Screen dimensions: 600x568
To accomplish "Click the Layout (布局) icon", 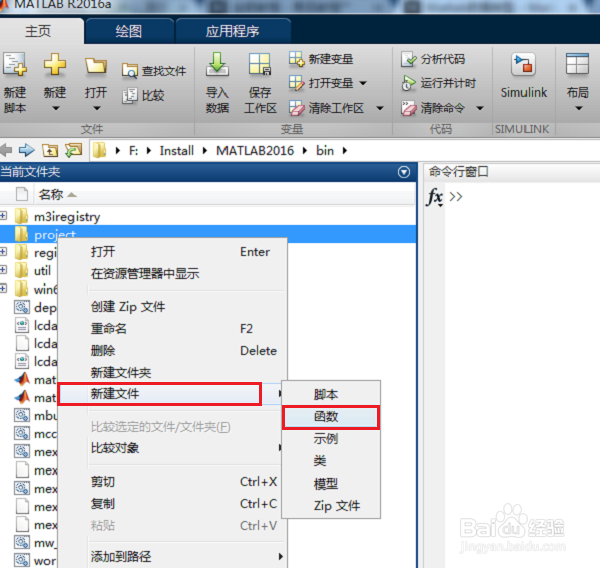I will (577, 64).
